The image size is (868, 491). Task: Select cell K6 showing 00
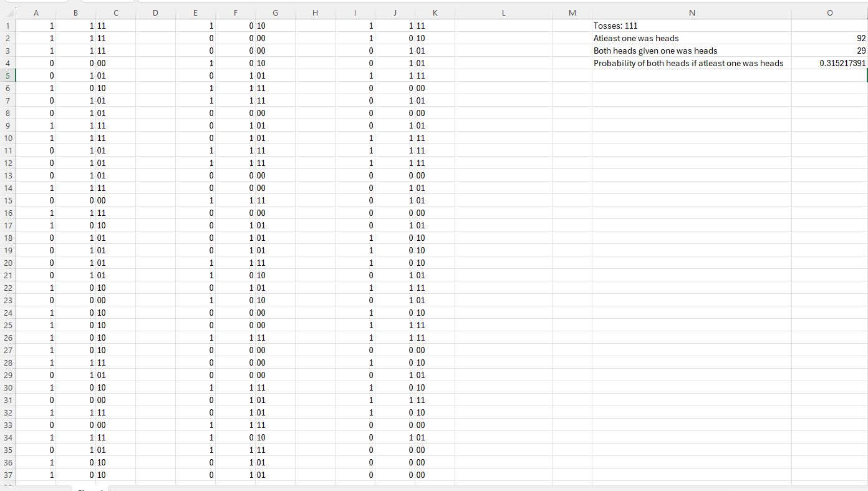435,88
